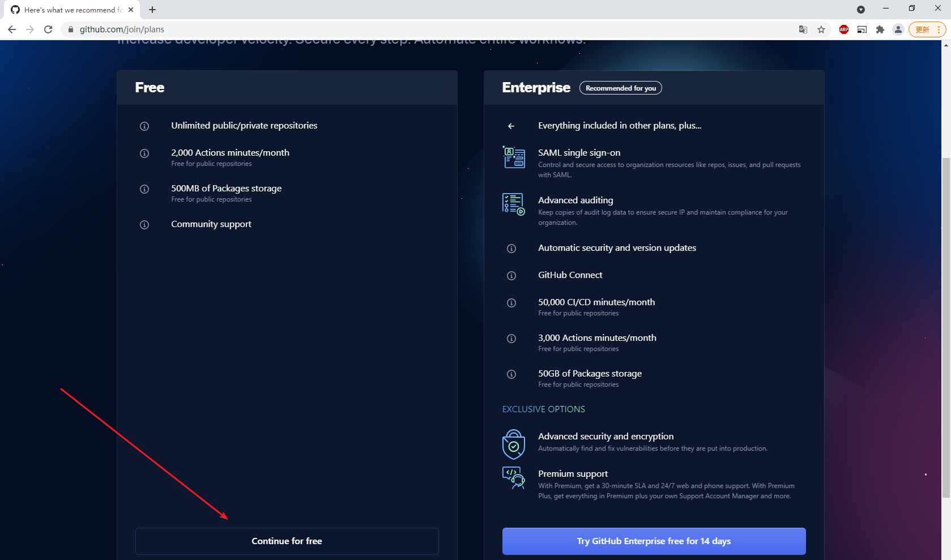Click the page vertical scrollbar thumb
Viewport: 951px width, 560px height.
pyautogui.click(x=946, y=328)
